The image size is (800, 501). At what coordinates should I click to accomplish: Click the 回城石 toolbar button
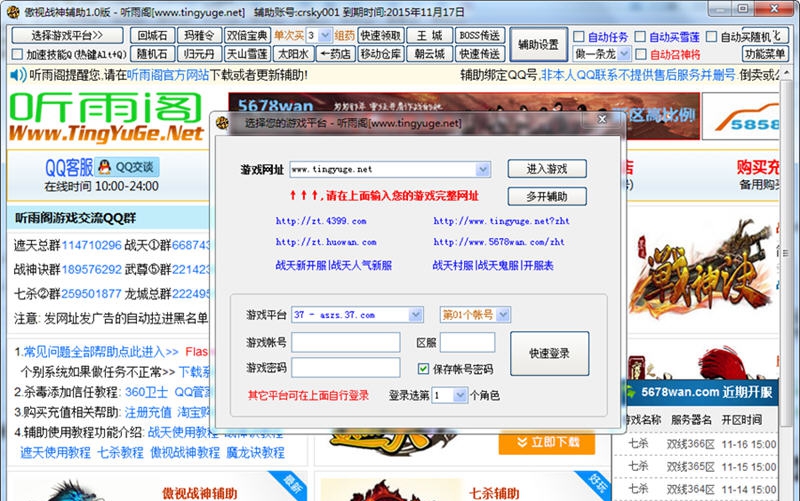(153, 36)
